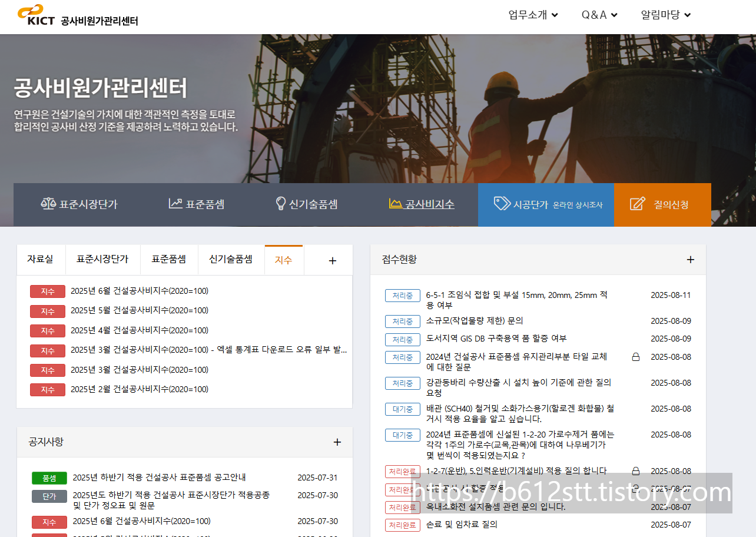Switch to the 표준시장단가 tab
Screen dimensions: 756x537
click(x=102, y=260)
